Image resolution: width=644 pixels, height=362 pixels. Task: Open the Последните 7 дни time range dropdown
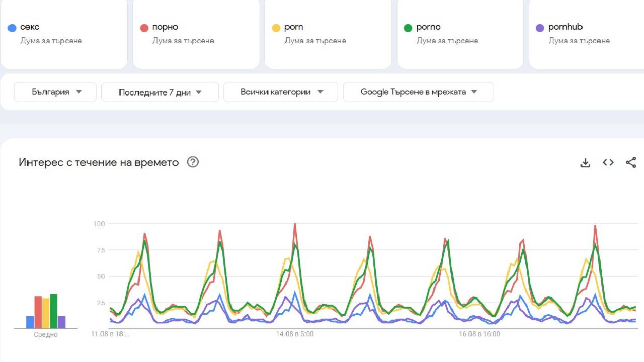tap(159, 92)
